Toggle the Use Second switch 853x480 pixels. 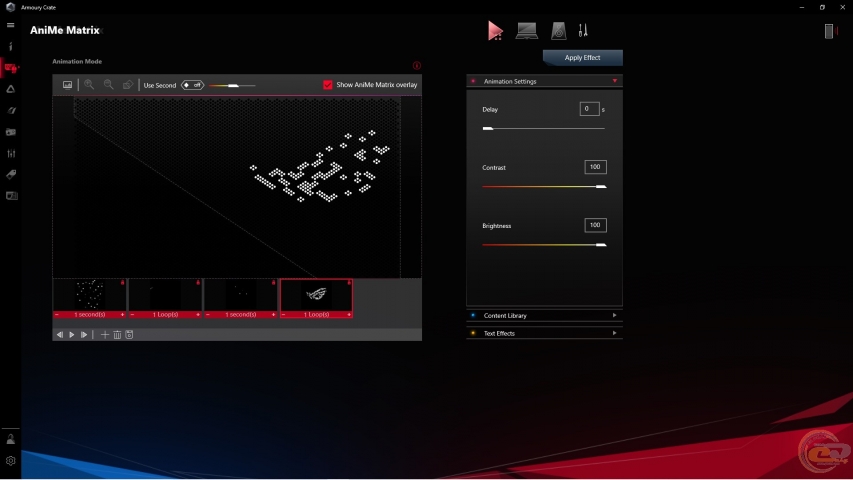tap(193, 85)
